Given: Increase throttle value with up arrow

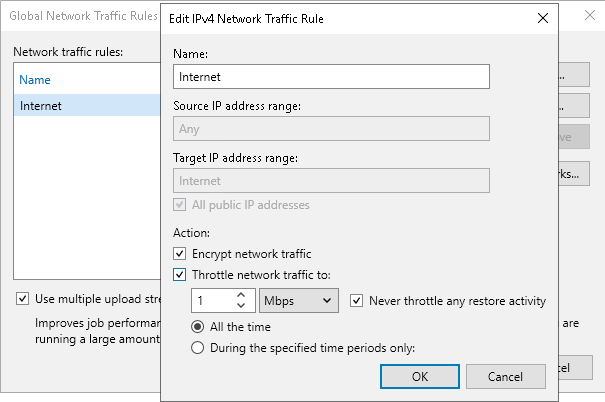Looking at the screenshot, I should [x=241, y=295].
